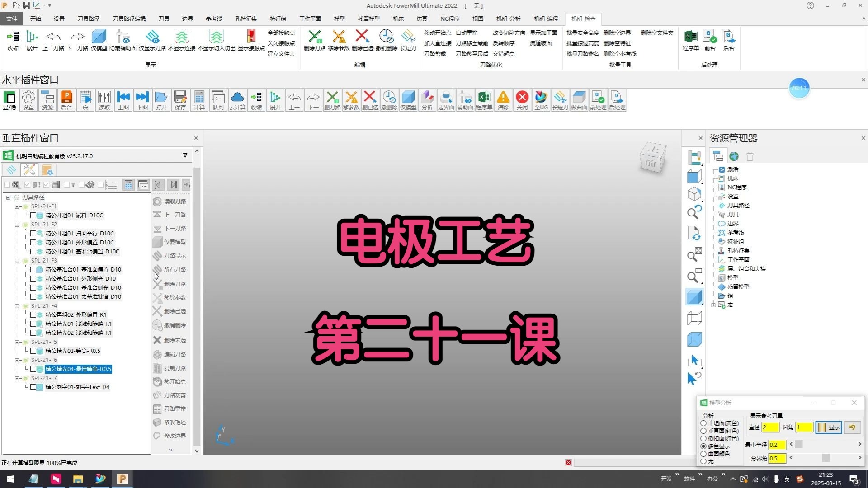The width and height of the screenshot is (868, 488).
Task: Open the 刀具路径 menu tab
Action: coord(88,19)
